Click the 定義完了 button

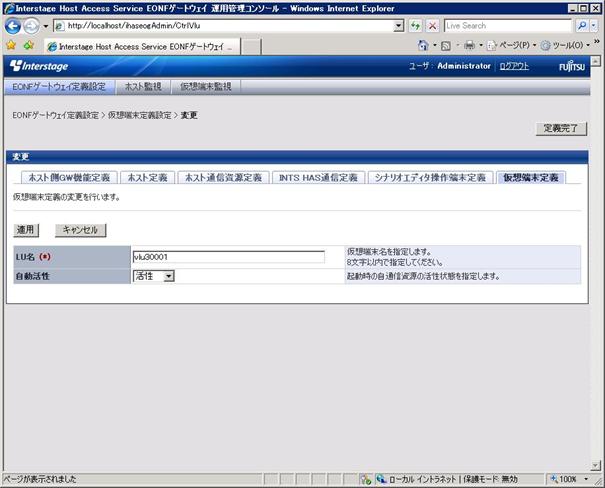tap(561, 128)
